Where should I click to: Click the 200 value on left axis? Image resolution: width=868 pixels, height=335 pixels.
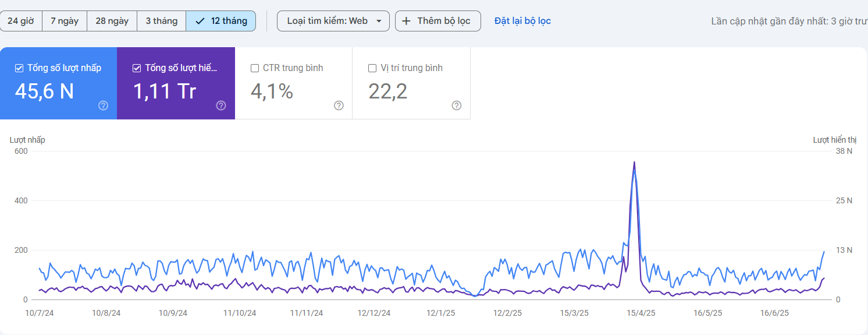22,250
